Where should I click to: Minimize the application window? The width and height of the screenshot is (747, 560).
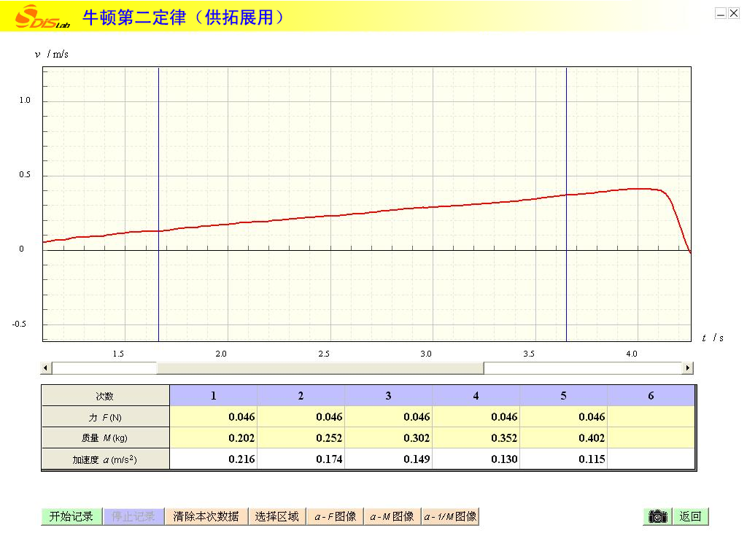[x=721, y=13]
